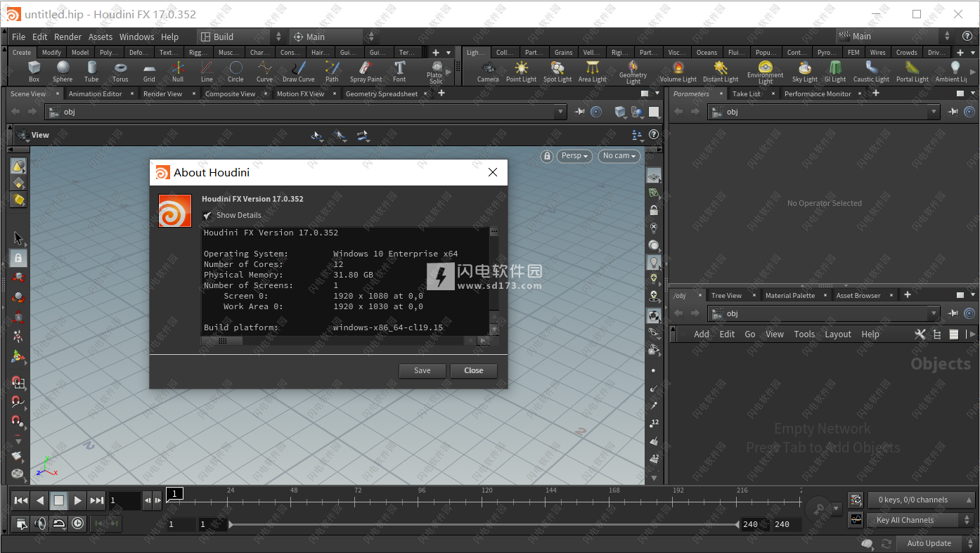The height and width of the screenshot is (553, 980).
Task: Add a Volume Light from shelf
Action: (x=678, y=71)
